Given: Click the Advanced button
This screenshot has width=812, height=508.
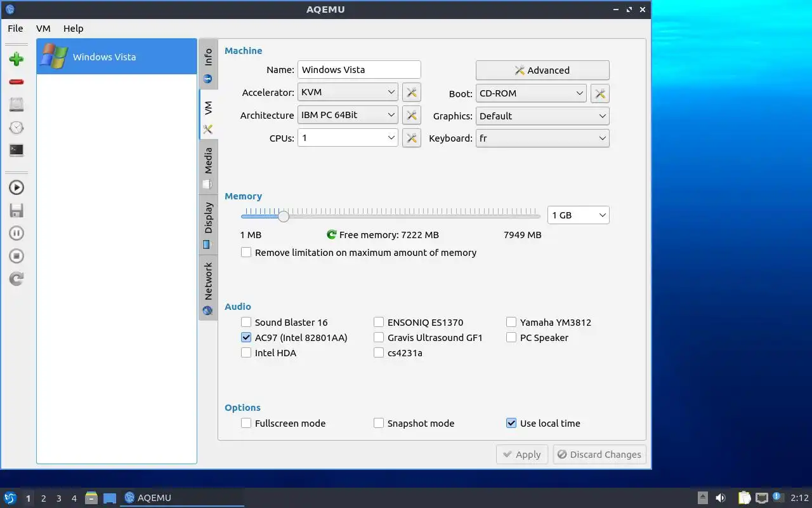Looking at the screenshot, I should point(542,70).
